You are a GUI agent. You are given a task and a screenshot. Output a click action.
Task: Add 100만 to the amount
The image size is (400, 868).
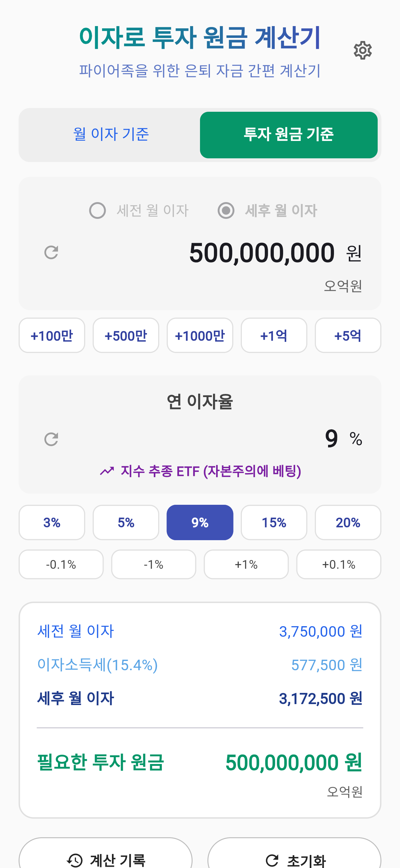(x=52, y=335)
